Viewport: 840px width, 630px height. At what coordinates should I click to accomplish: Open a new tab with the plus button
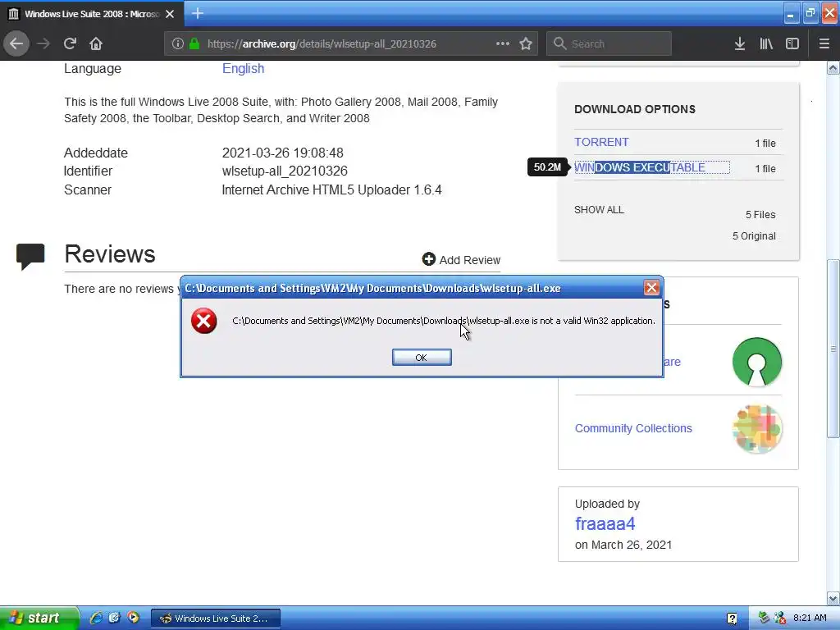click(197, 13)
